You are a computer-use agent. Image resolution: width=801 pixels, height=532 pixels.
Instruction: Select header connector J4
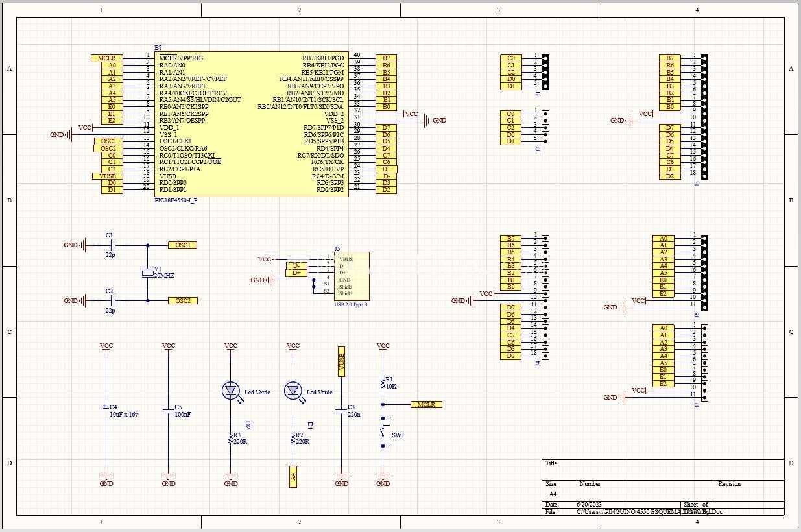click(545, 296)
